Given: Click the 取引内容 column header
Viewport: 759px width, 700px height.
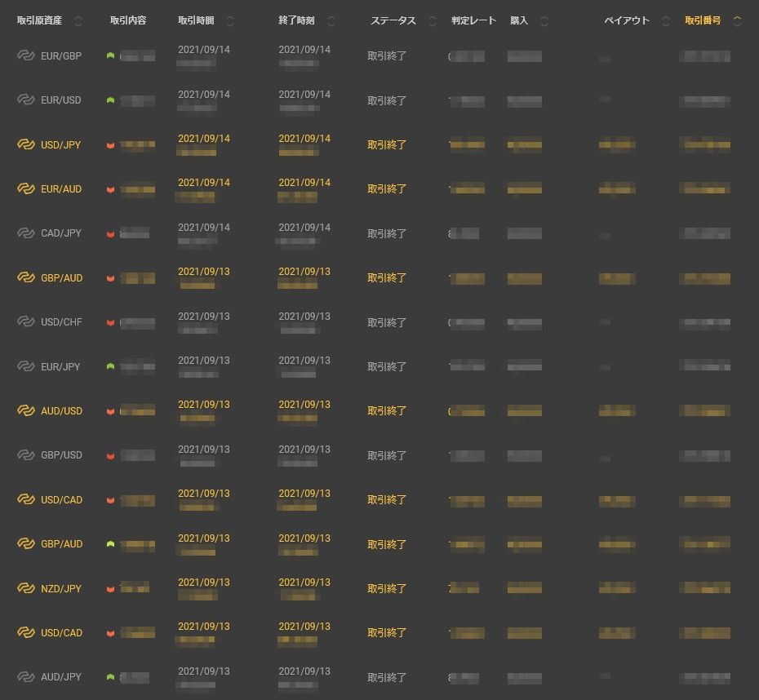Looking at the screenshot, I should [x=128, y=20].
